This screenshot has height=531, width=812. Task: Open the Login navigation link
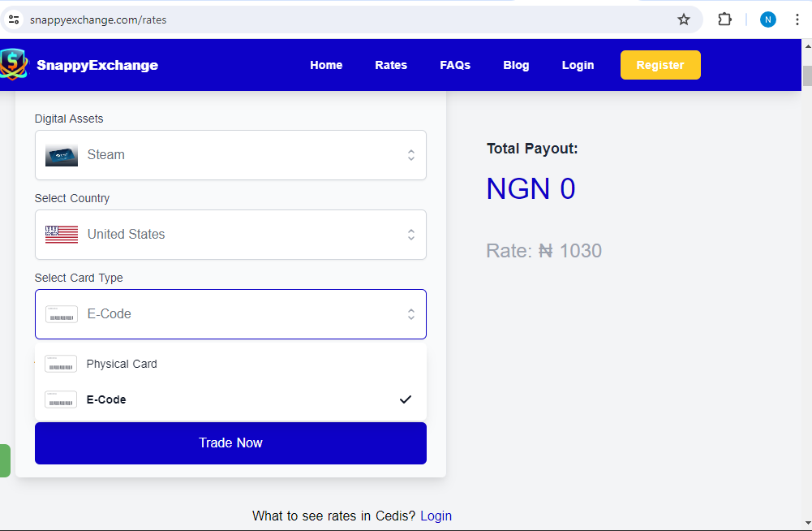[578, 65]
